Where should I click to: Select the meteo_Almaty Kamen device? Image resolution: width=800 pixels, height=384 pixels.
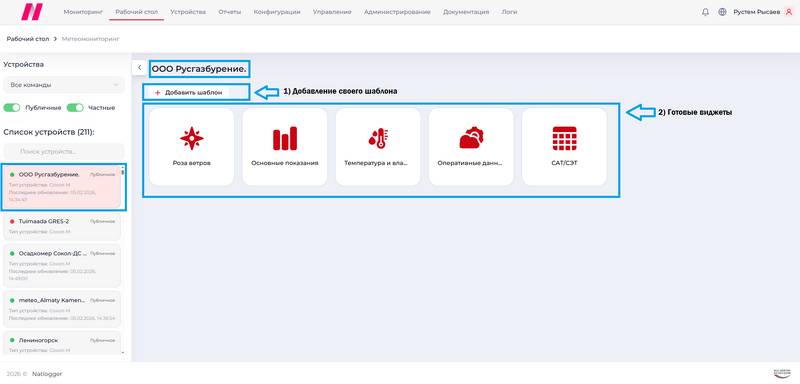62,309
